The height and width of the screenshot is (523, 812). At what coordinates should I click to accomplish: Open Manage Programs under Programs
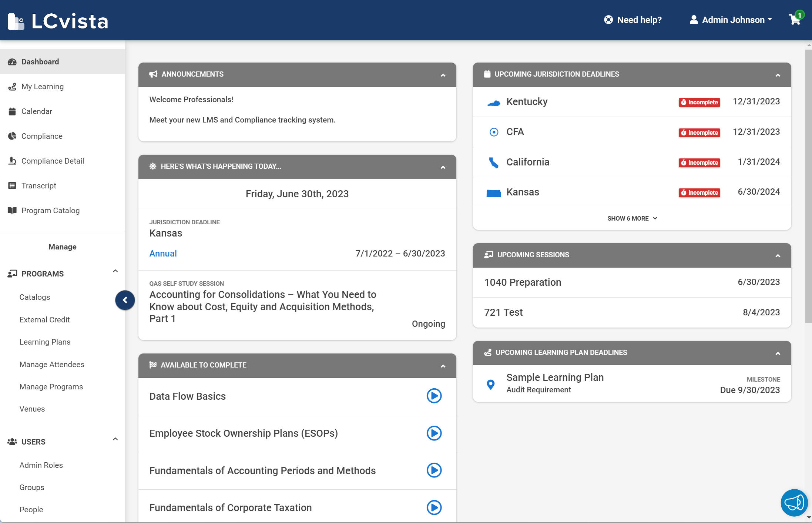(x=51, y=387)
